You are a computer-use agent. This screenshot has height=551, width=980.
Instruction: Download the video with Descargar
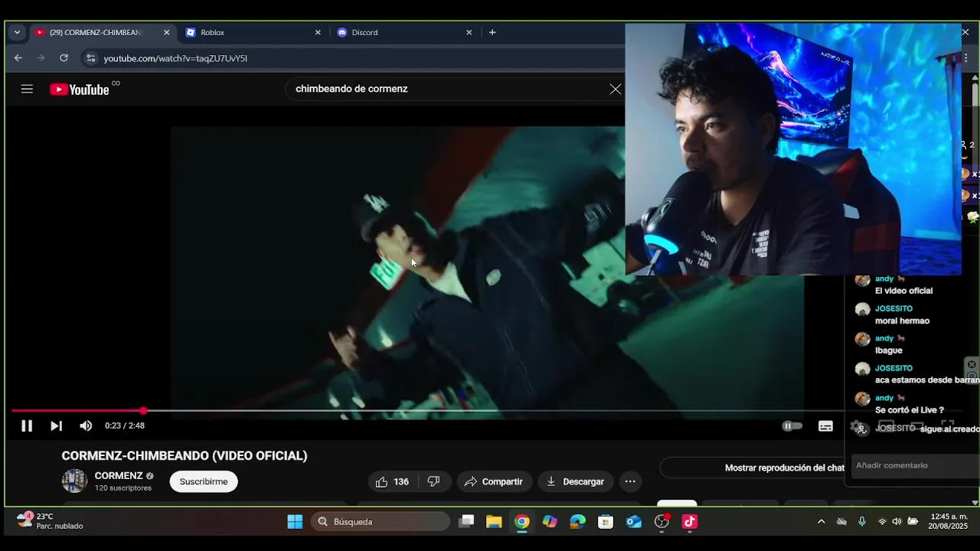point(575,481)
